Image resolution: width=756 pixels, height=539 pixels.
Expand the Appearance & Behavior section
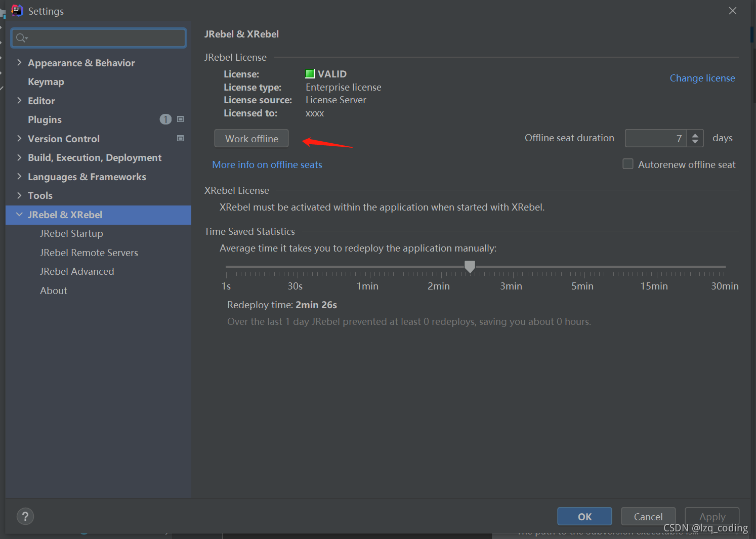click(x=19, y=62)
